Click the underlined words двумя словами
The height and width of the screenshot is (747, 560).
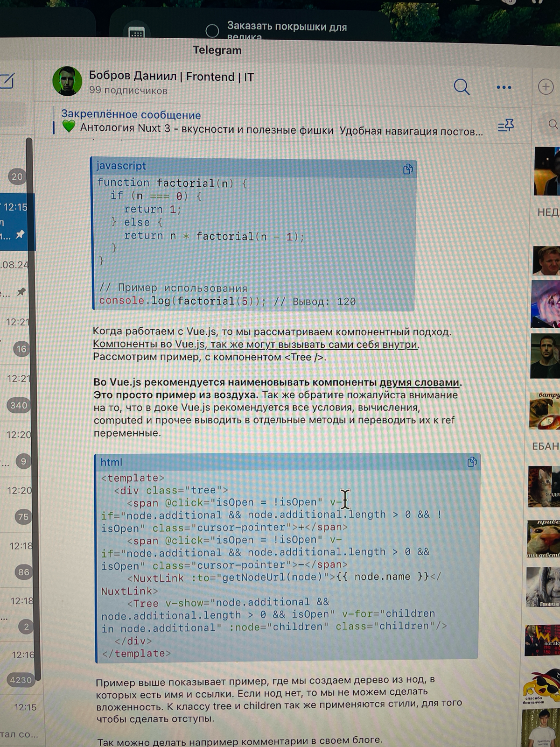[x=419, y=382]
